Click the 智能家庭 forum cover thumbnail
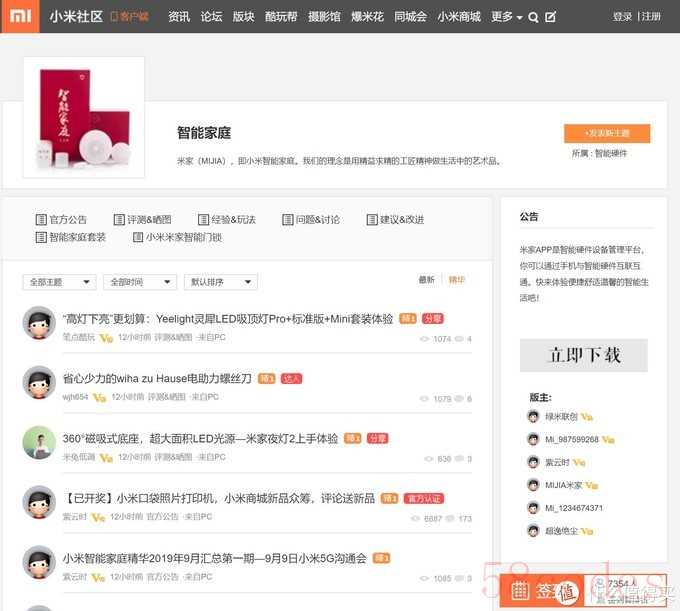This screenshot has width=680, height=611. click(84, 117)
